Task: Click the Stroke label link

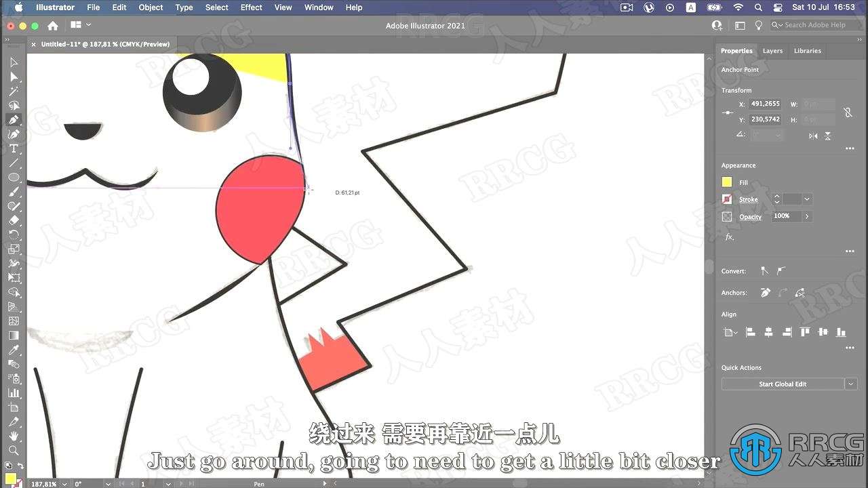Action: click(x=749, y=199)
